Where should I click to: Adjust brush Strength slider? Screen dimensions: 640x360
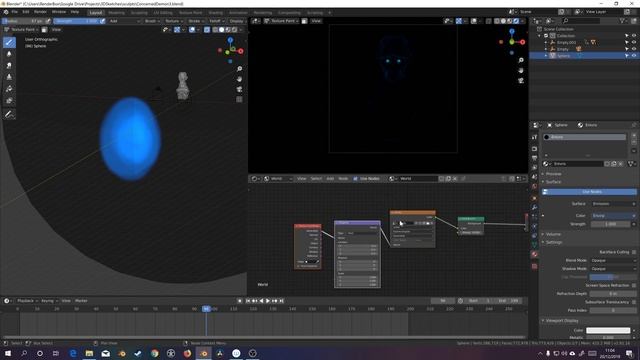click(x=76, y=21)
